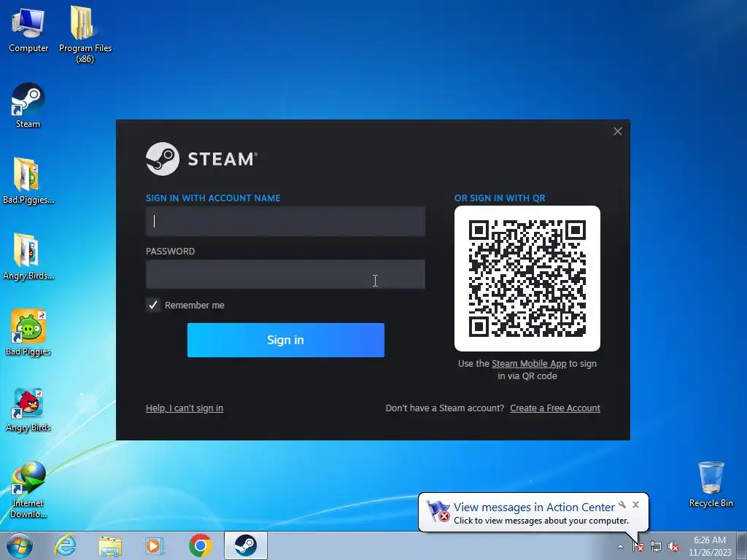Open the Program Files (x86) folder
Viewport: 747px width, 560px height.
pos(85,34)
